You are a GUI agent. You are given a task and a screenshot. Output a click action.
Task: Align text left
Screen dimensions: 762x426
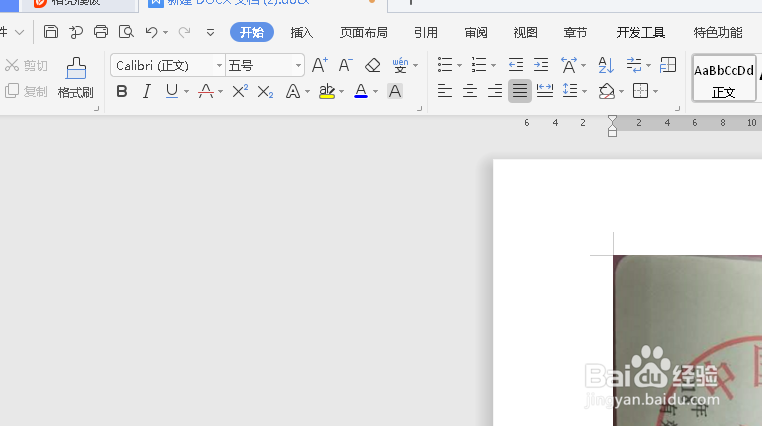click(445, 91)
